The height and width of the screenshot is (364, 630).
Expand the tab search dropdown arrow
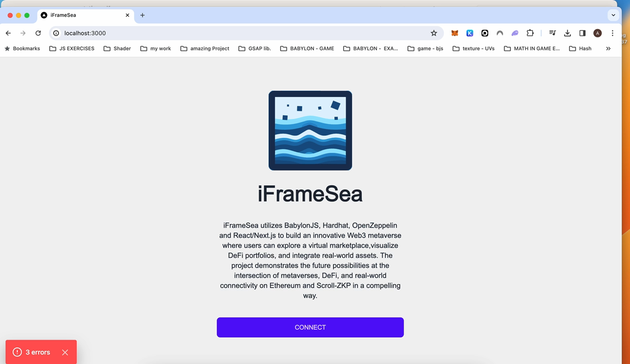[x=613, y=15]
